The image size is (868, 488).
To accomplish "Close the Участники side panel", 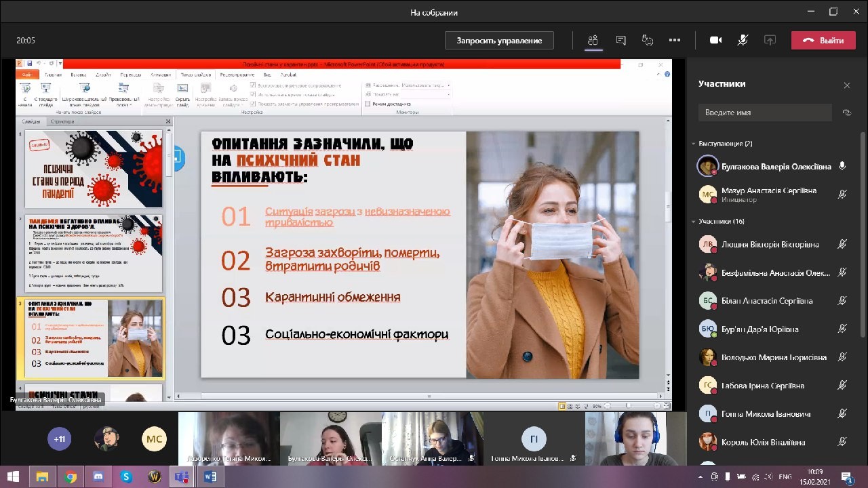I will click(846, 85).
